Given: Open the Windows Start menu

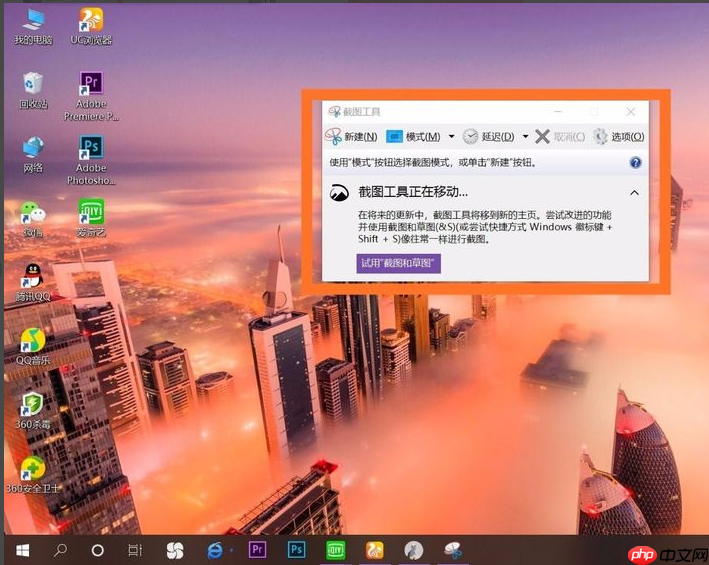Looking at the screenshot, I should tap(22, 550).
